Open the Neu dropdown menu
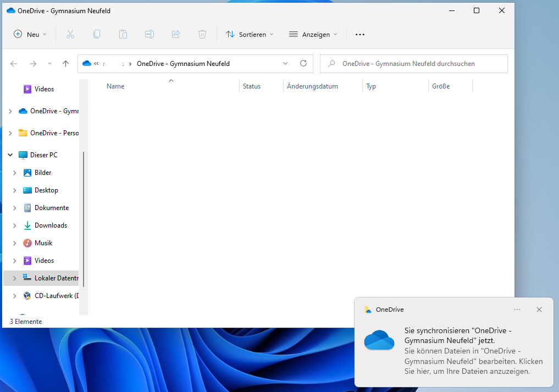Image resolution: width=559 pixels, height=392 pixels. tap(31, 34)
